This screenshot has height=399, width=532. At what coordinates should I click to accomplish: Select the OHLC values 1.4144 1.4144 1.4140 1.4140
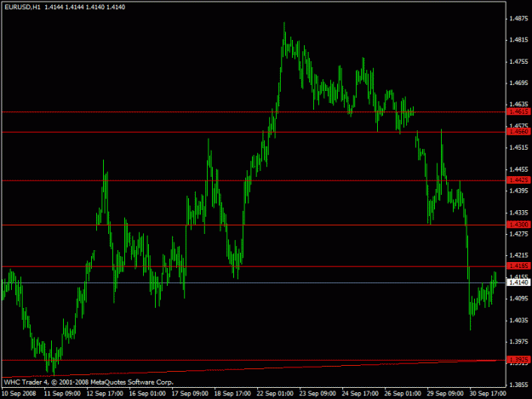coord(85,7)
